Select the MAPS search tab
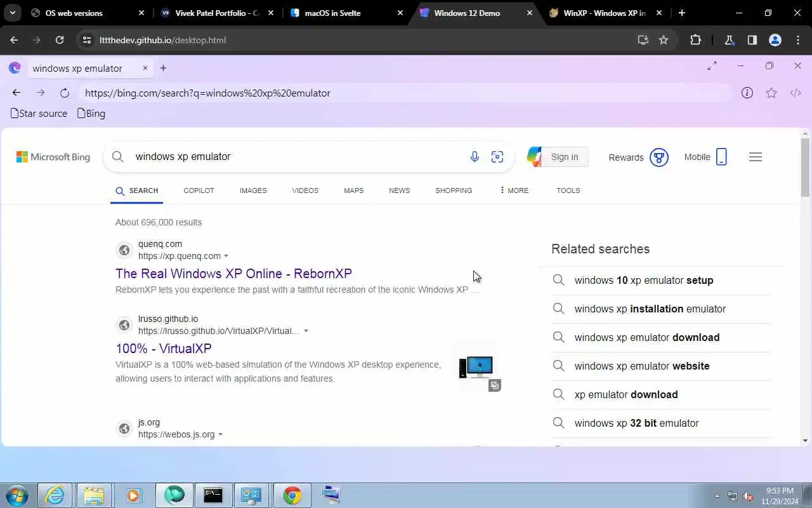Viewport: 812px width, 508px height. click(x=353, y=190)
